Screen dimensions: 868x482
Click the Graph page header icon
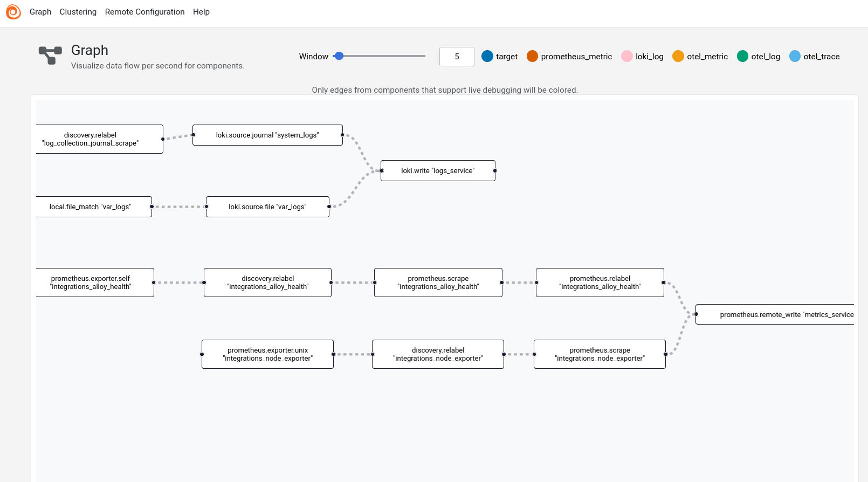coord(50,56)
